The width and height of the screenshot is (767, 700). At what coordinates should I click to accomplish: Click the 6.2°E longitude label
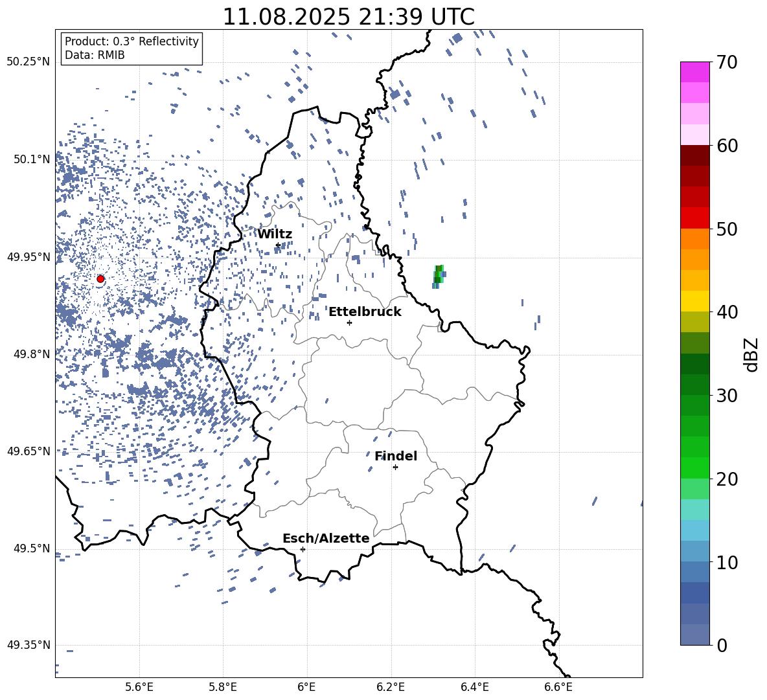coord(391,687)
